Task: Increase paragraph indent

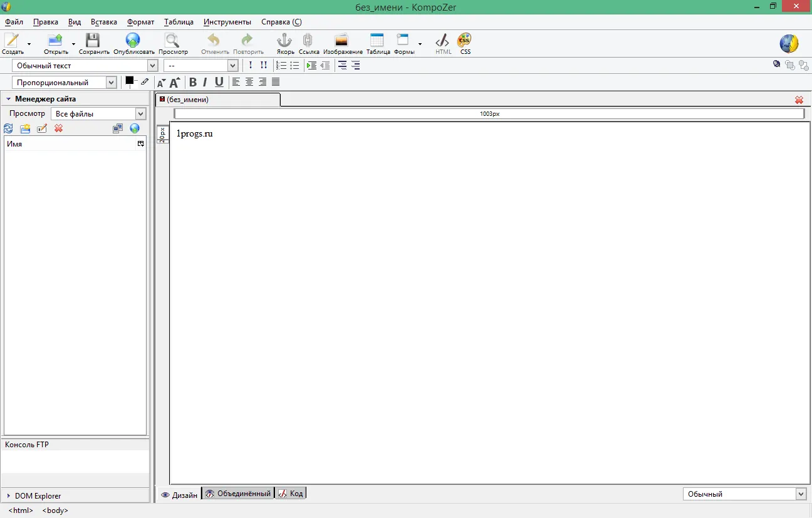Action: (x=311, y=65)
